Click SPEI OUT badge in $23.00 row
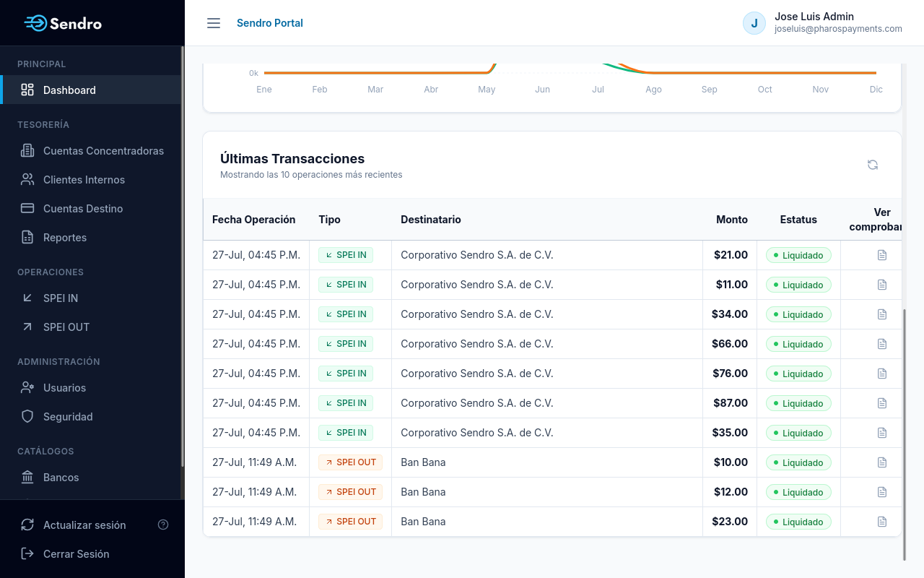Viewport: 924px width, 578px height. tap(350, 522)
